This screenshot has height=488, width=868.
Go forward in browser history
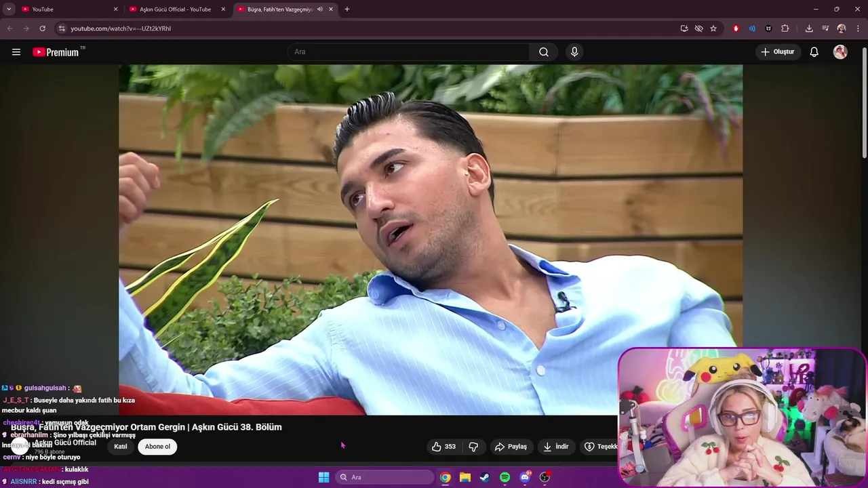pos(26,28)
